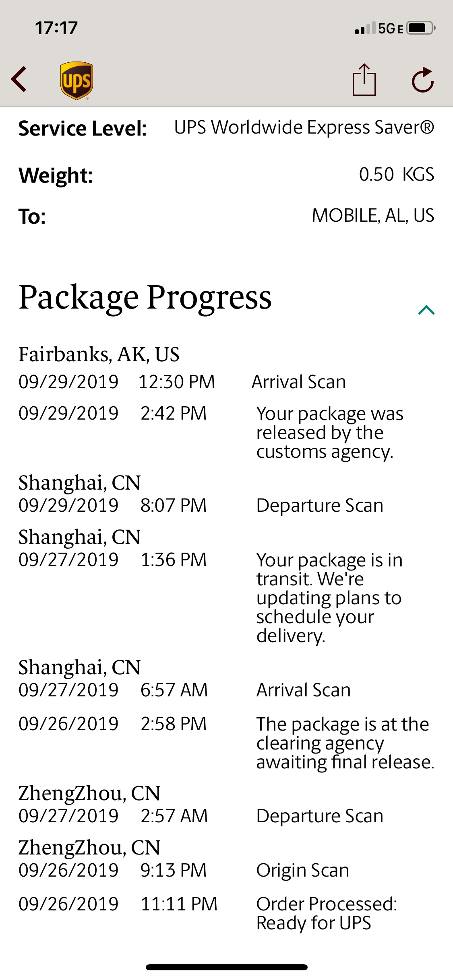Tap the cellular signal bars icon
Image resolution: width=453 pixels, height=980 pixels.
tap(365, 28)
